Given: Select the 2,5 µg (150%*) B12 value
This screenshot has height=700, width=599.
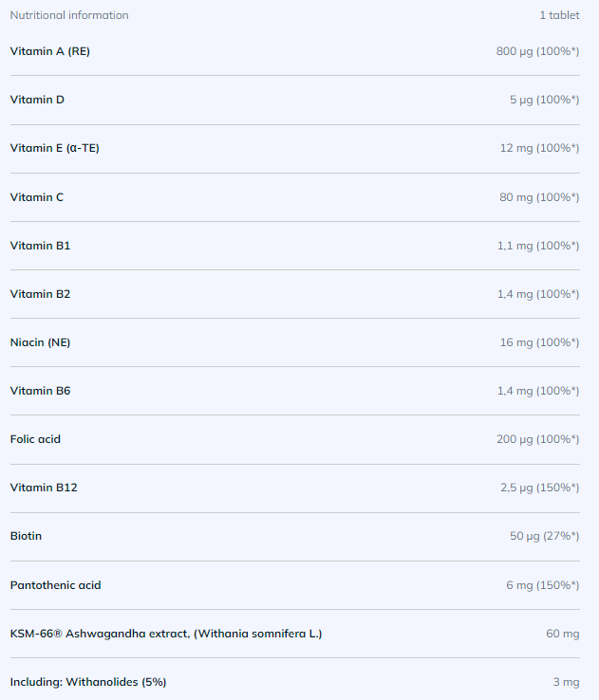Looking at the screenshot, I should point(540,488).
